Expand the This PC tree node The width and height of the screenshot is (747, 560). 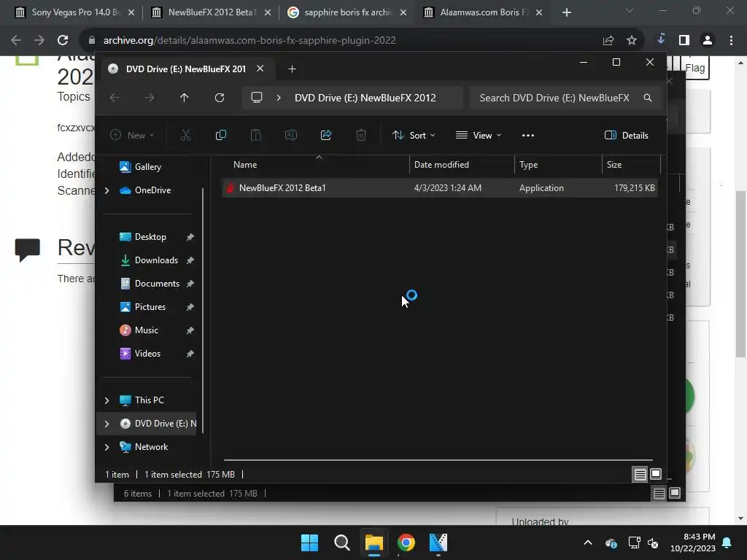(107, 400)
